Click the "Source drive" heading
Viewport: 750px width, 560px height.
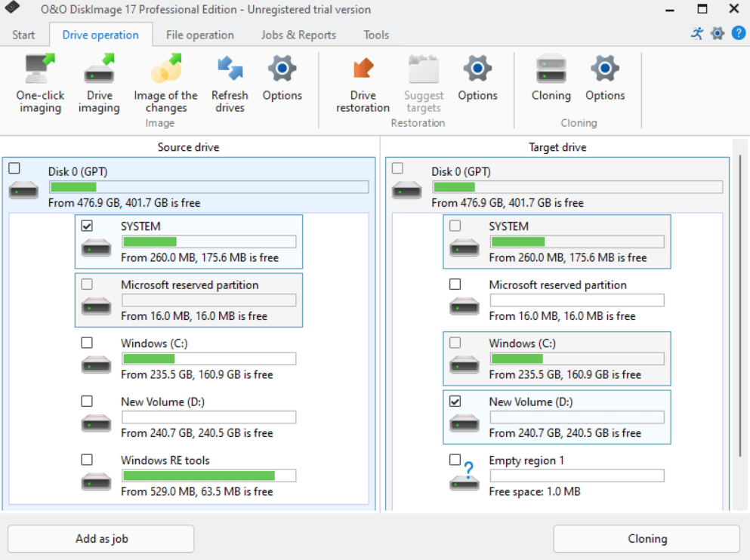coord(189,147)
